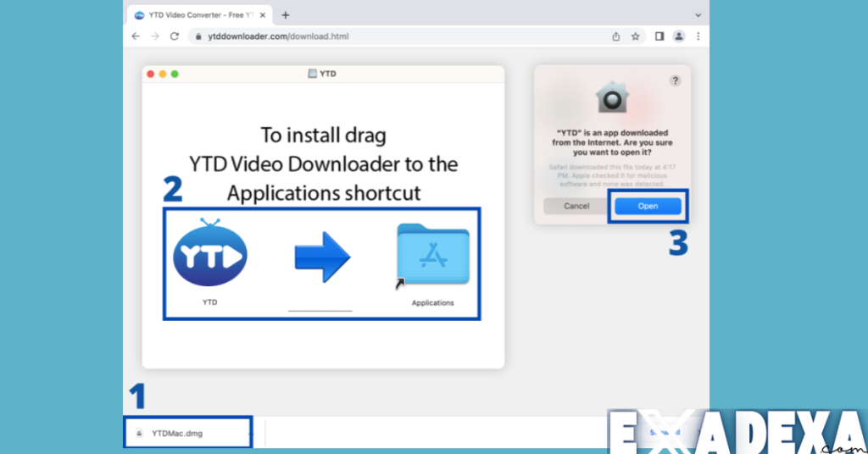Open the browser side panel
Screen dimensions: 868x454
pyautogui.click(x=659, y=36)
